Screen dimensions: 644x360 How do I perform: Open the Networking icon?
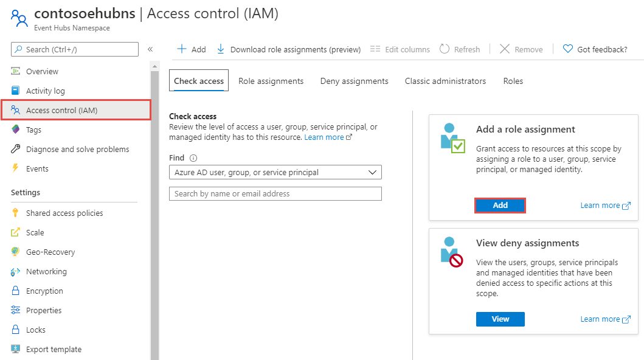[x=16, y=271]
